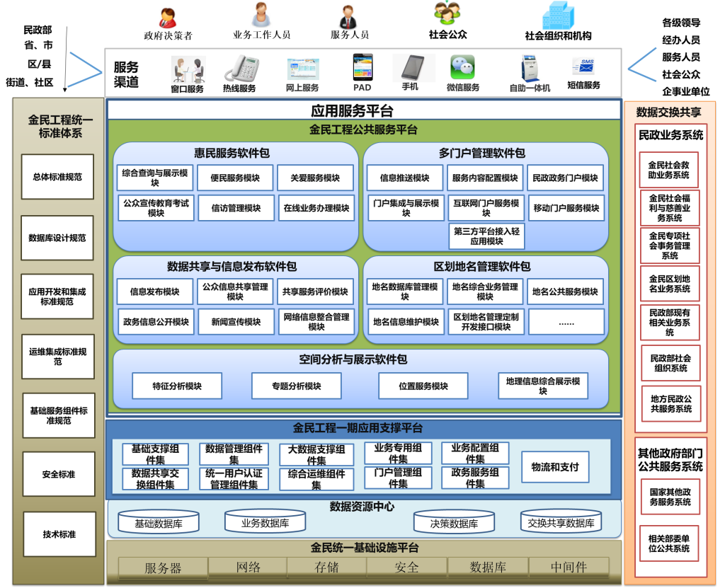Select the 金民社会救助业务系统 box
725x588 pixels.
point(668,170)
